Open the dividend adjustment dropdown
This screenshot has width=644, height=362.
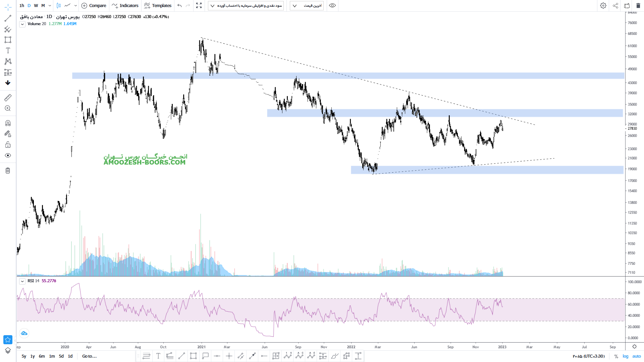click(246, 6)
